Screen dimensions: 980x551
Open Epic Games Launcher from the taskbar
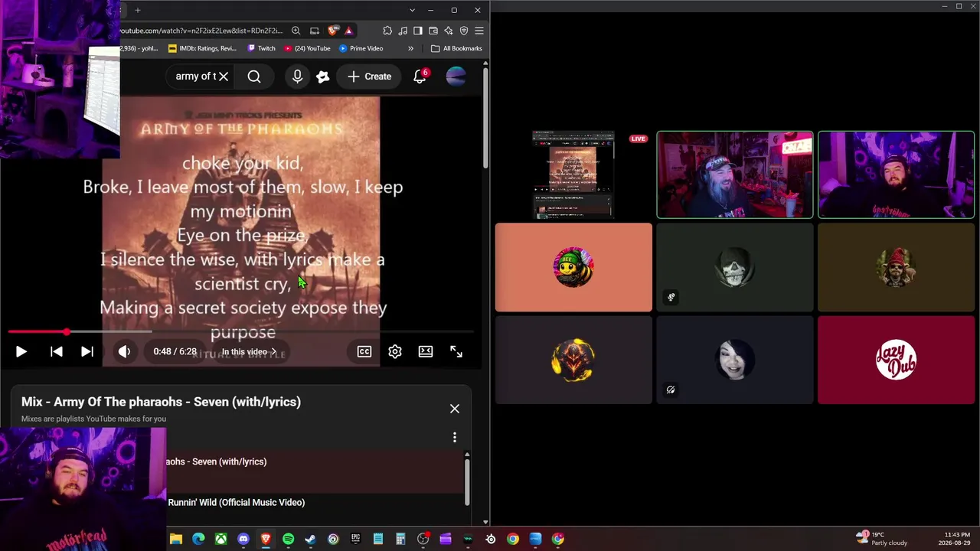(355, 539)
